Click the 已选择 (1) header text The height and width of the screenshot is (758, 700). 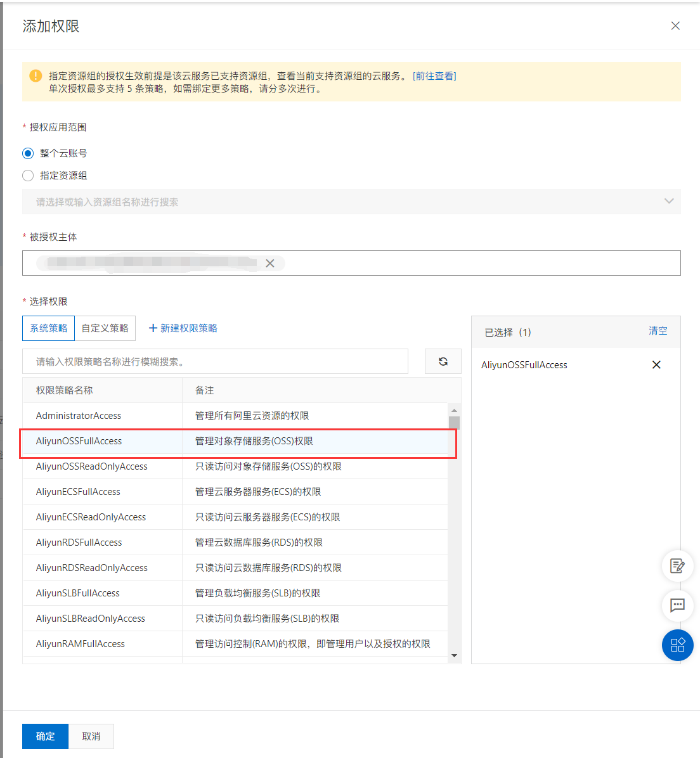pos(508,332)
